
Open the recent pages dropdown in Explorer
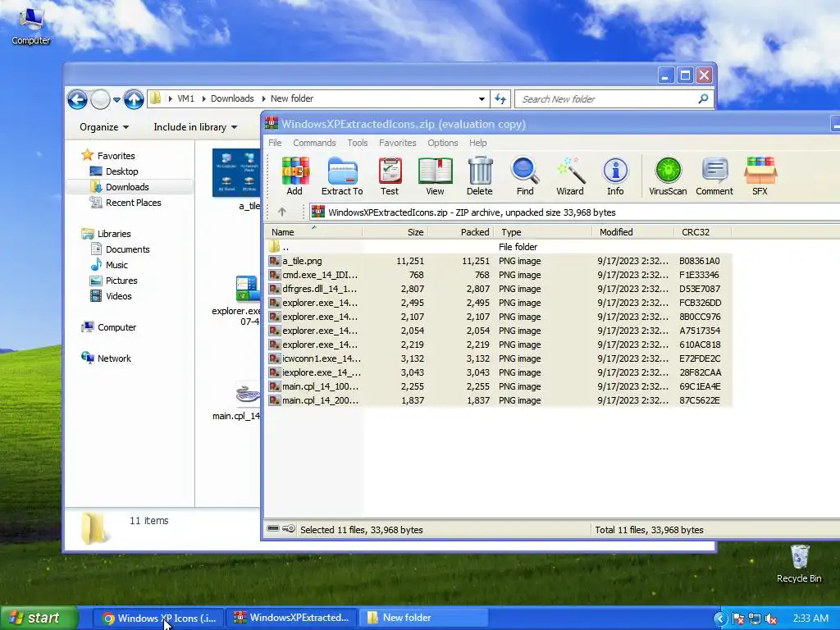[116, 99]
